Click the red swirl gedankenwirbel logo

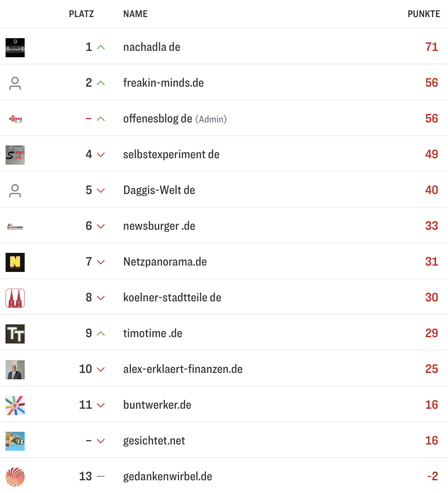pyautogui.click(x=15, y=477)
